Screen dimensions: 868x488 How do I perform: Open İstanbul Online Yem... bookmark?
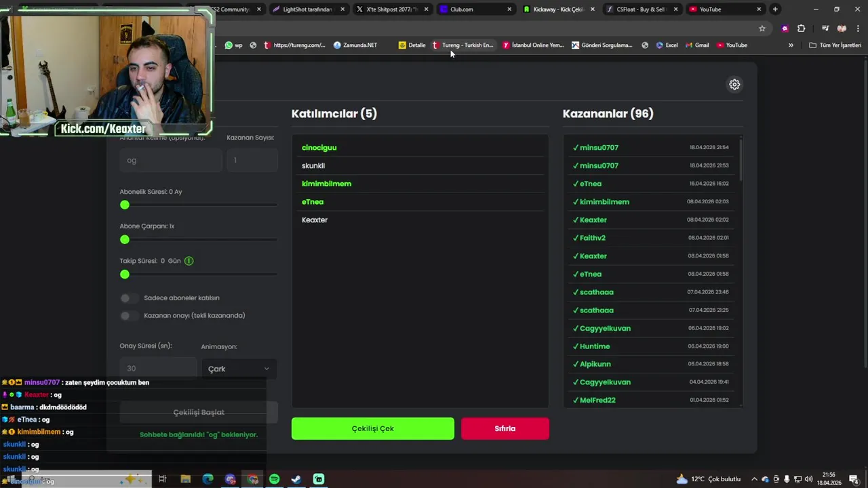(x=533, y=45)
